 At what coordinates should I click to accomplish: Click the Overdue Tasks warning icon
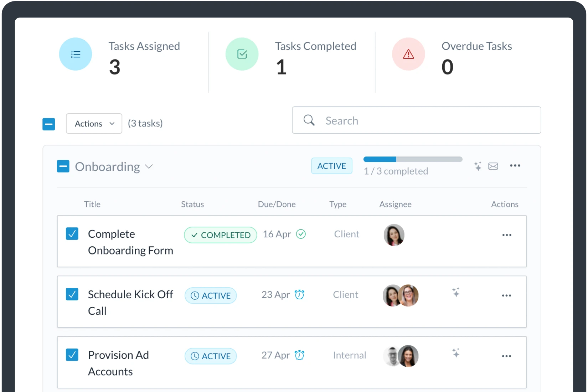(x=408, y=54)
